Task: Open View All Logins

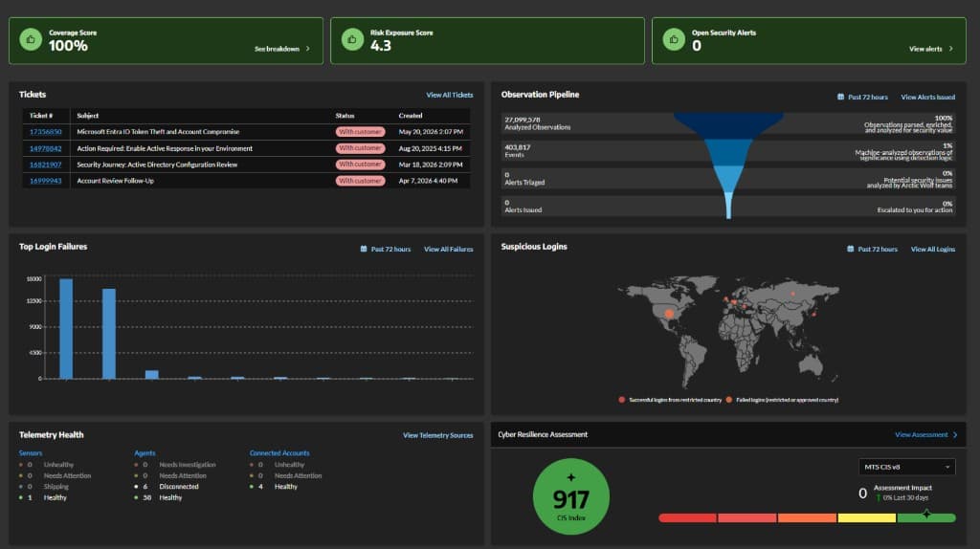Action: tap(932, 250)
